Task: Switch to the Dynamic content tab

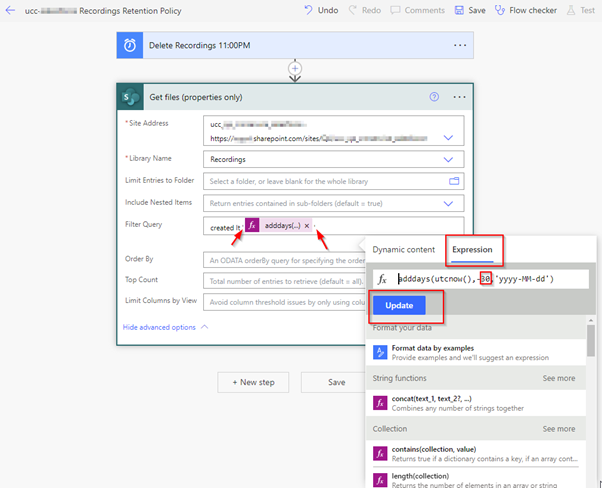Action: click(403, 249)
